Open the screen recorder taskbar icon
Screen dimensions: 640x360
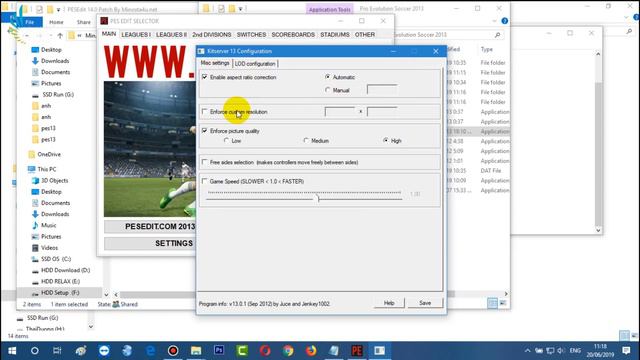[173, 351]
